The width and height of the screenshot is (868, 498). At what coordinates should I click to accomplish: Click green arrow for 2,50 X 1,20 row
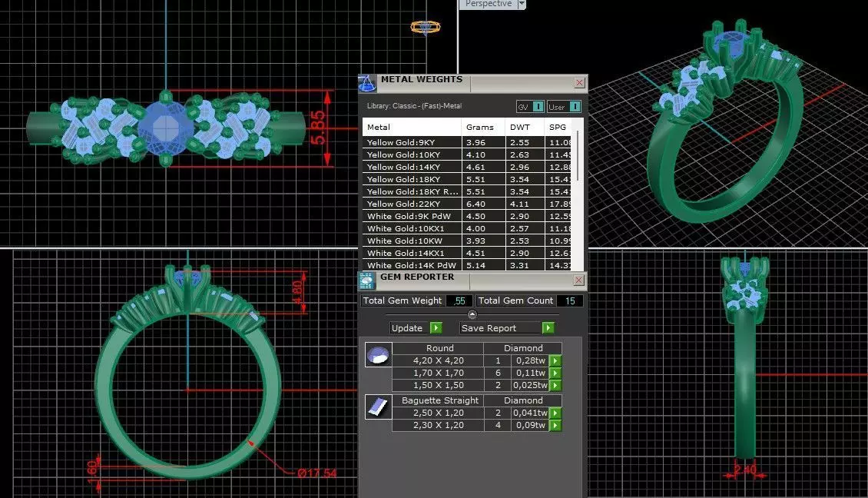click(x=555, y=413)
